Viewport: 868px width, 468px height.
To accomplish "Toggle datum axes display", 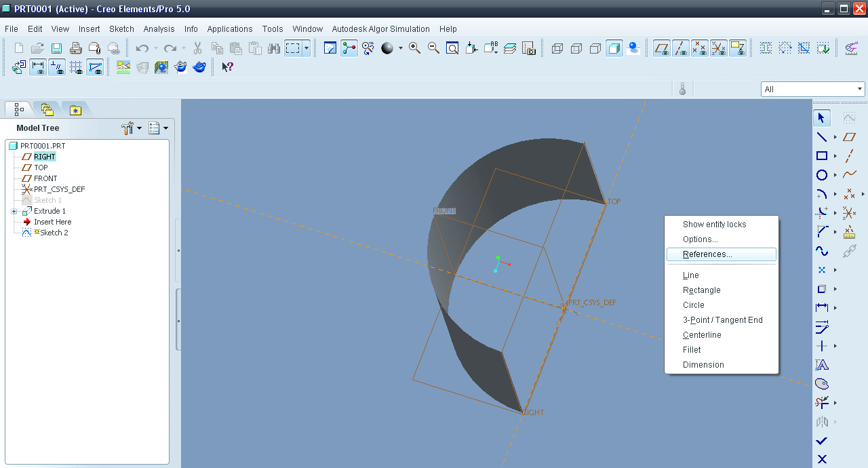I will [x=681, y=48].
